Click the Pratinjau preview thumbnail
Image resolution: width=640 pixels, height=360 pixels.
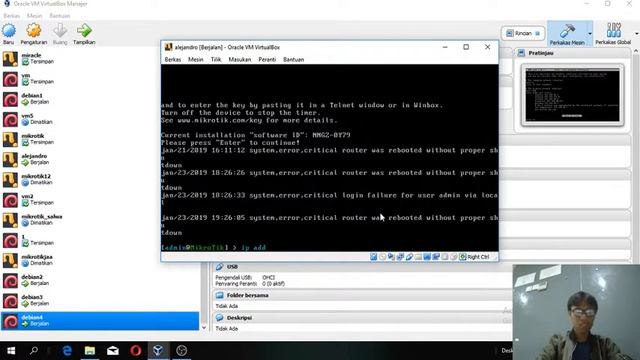572,95
